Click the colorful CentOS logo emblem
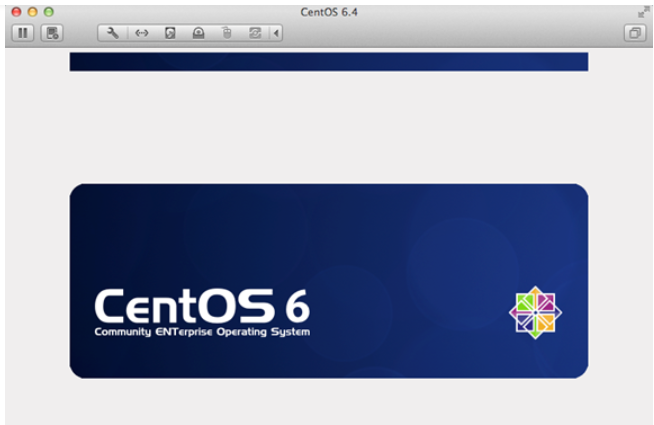The image size is (654, 425). click(535, 312)
